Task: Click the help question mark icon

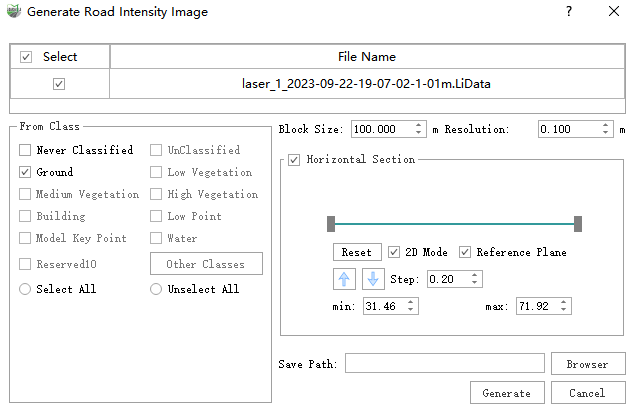Action: 568,12
